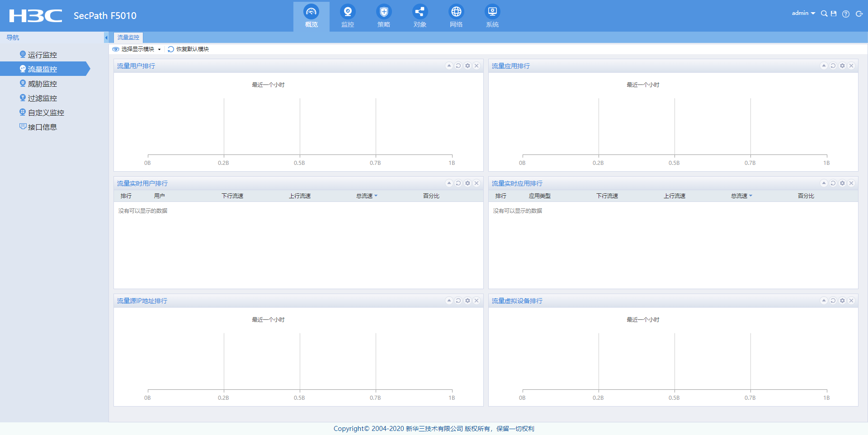868x435 pixels.
Task: Switch to the 流量监控 tab
Action: (x=128, y=37)
